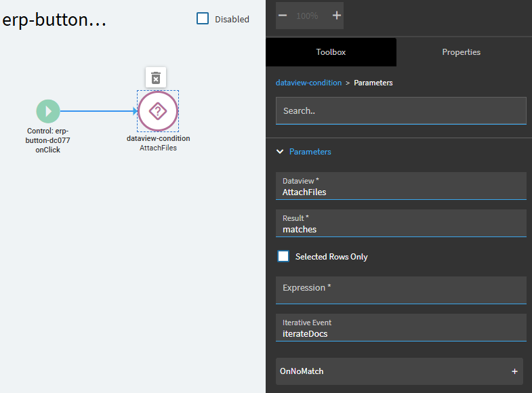Image resolution: width=532 pixels, height=393 pixels.
Task: Open the Properties tab
Action: click(x=462, y=52)
